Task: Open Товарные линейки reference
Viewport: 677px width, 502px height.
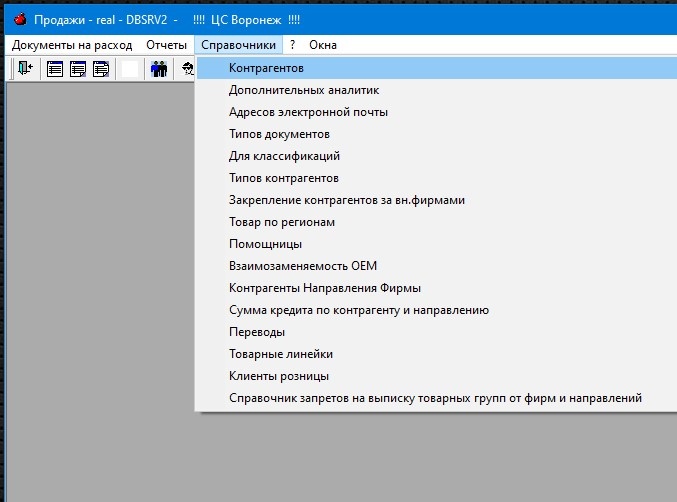Action: tap(437, 354)
